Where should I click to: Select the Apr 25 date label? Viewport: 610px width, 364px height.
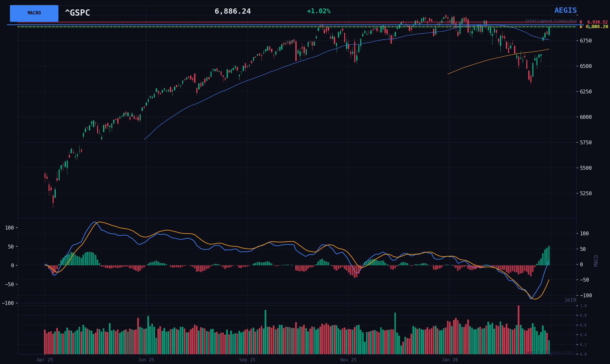click(x=45, y=360)
